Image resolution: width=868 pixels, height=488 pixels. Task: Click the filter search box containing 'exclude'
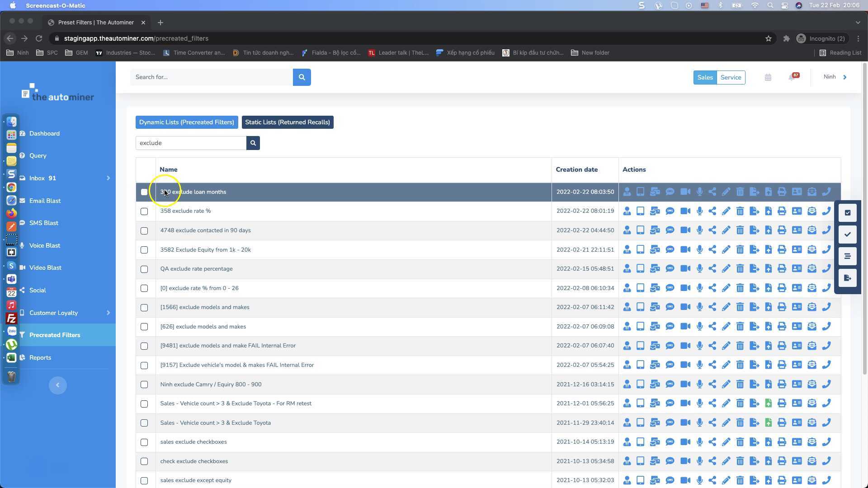pos(191,143)
